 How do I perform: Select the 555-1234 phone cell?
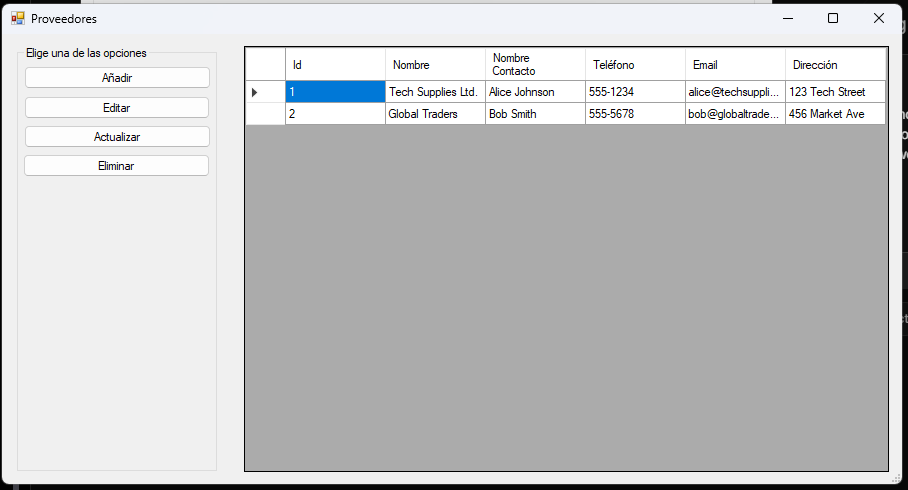635,92
